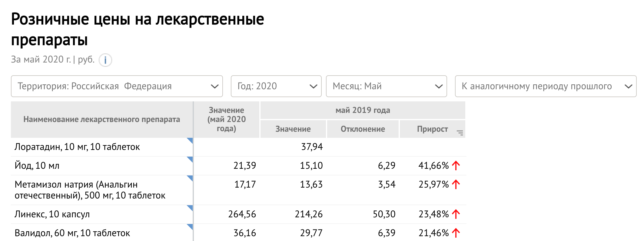
Task: Click red up arrow beside 41,66%
Action: pos(456,165)
